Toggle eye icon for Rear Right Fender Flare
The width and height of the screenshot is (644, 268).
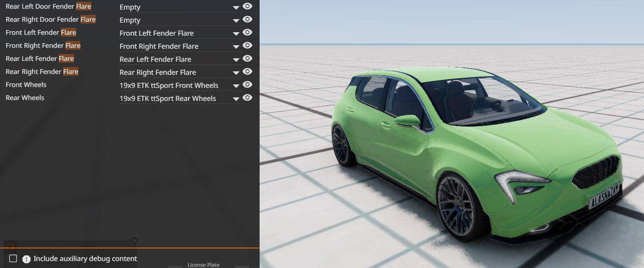[247, 72]
